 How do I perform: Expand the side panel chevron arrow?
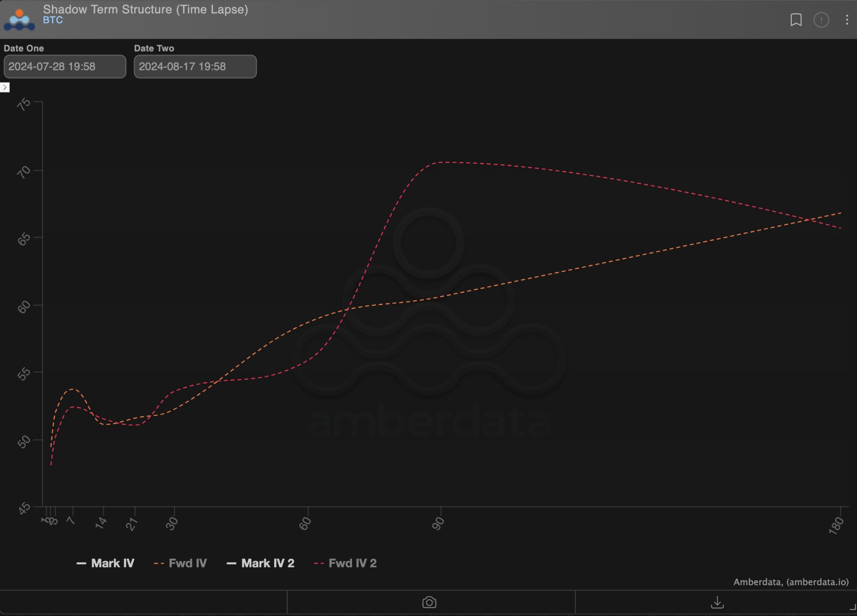pyautogui.click(x=5, y=87)
